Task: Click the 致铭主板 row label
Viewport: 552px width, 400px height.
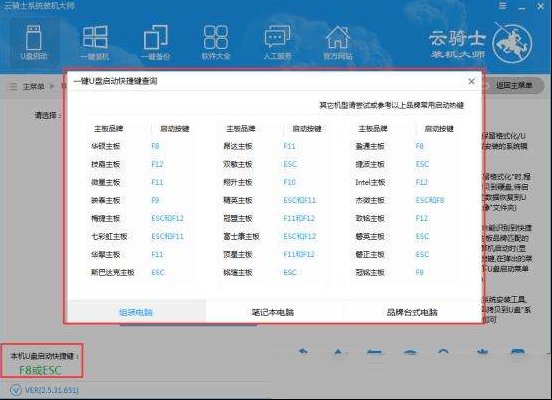Action: point(370,218)
